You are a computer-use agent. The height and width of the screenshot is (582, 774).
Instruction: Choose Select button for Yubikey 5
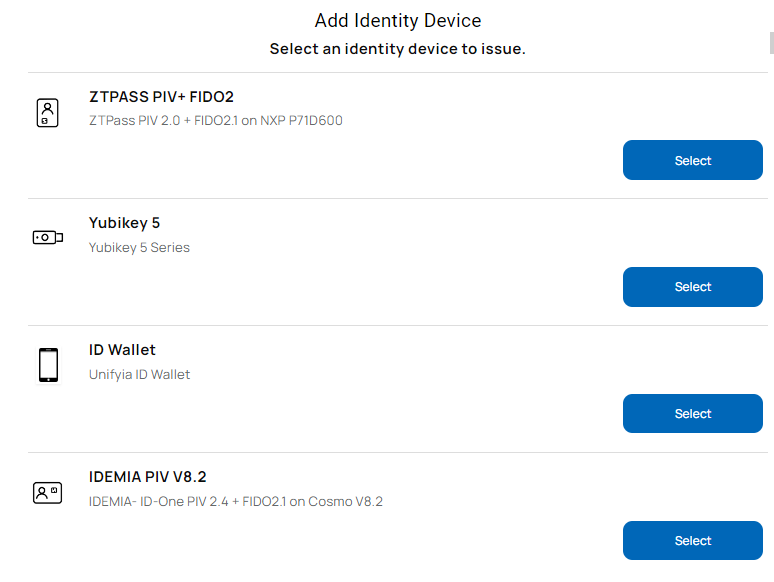(692, 287)
